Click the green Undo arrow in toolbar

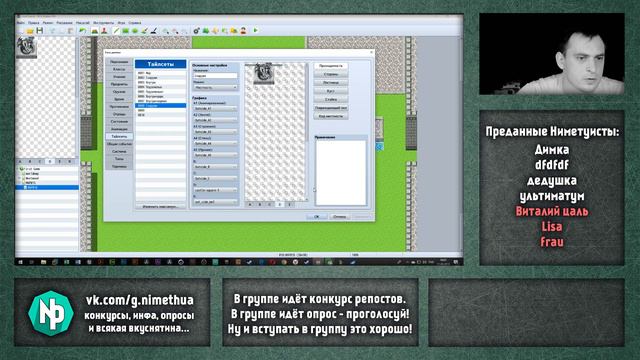(83, 31)
